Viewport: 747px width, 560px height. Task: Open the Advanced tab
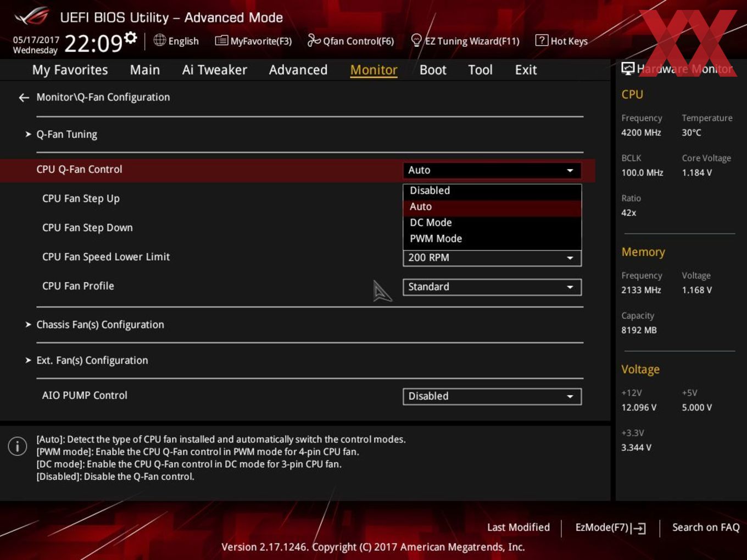click(x=298, y=70)
